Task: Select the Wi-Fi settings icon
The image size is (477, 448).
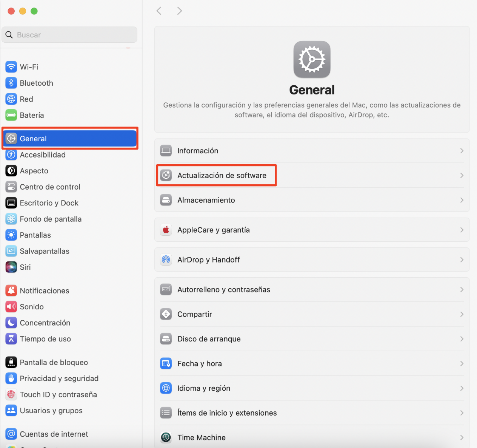Action: pos(11,67)
